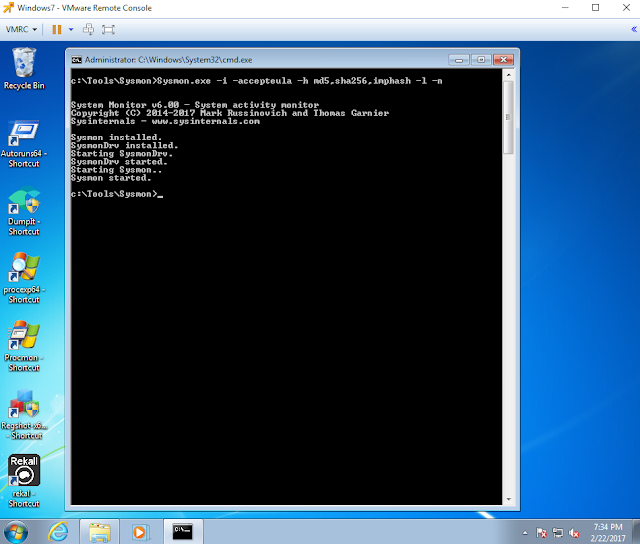
Task: Open the cmd.exe window system menu icon
Action: [x=76, y=60]
